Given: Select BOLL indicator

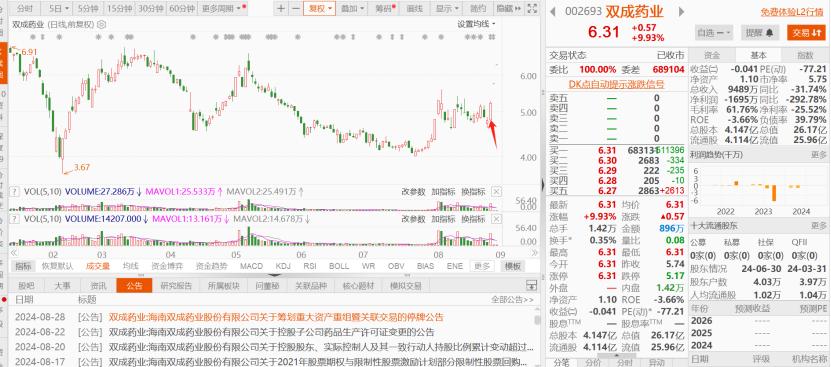Looking at the screenshot, I should pyautogui.click(x=339, y=266).
